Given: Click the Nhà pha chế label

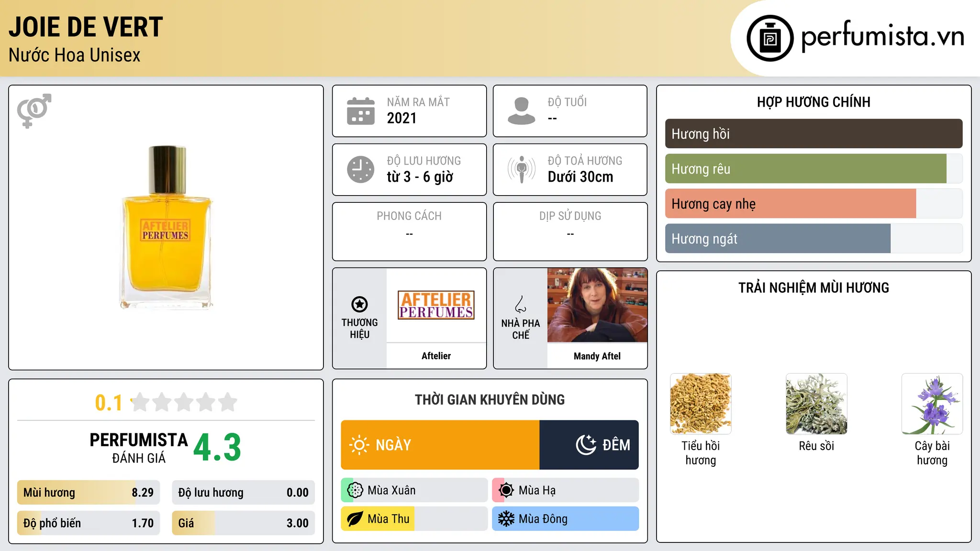Looking at the screenshot, I should [521, 329].
